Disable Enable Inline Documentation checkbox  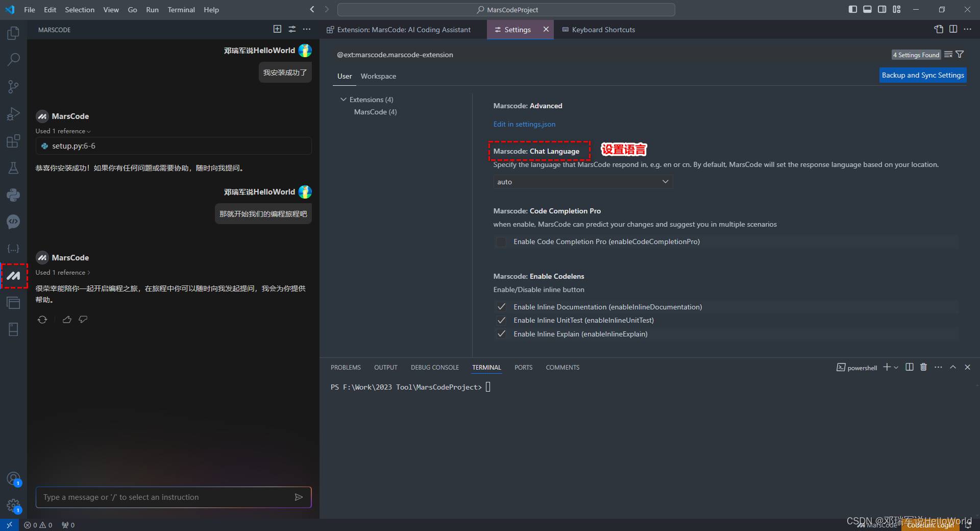click(501, 307)
